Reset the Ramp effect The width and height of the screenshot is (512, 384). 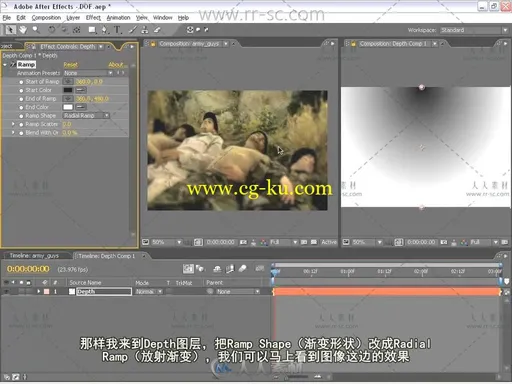click(70, 64)
